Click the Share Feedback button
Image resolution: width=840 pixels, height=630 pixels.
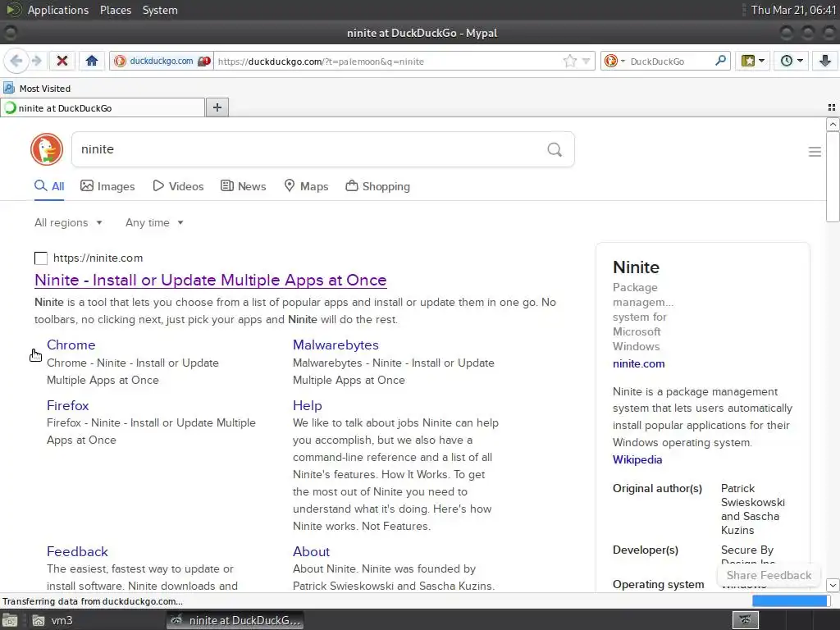click(x=769, y=575)
